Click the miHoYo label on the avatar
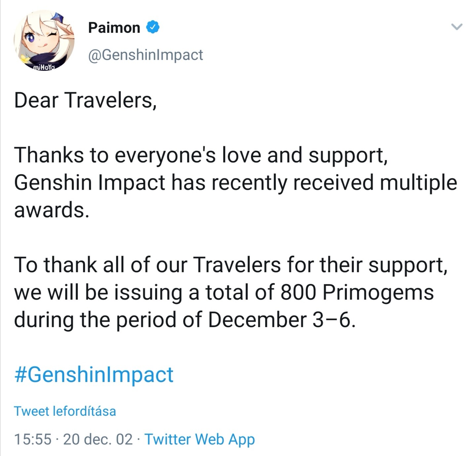This screenshot has height=456, width=476. pos(45,68)
